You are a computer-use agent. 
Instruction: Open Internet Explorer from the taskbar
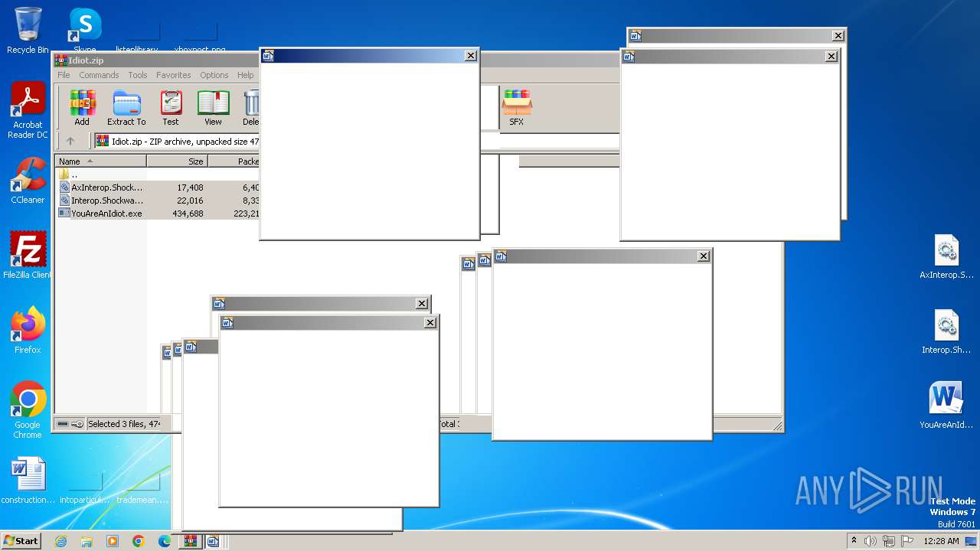click(x=60, y=541)
